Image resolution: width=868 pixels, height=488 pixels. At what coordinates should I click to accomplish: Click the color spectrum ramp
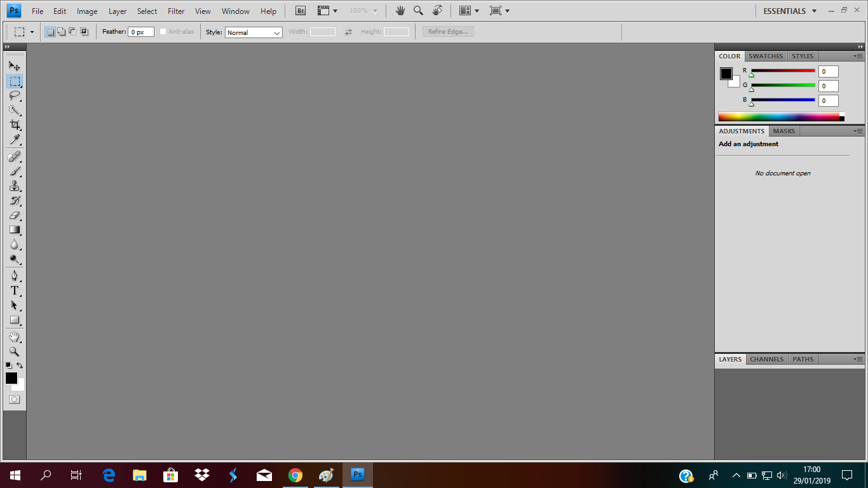click(x=781, y=116)
